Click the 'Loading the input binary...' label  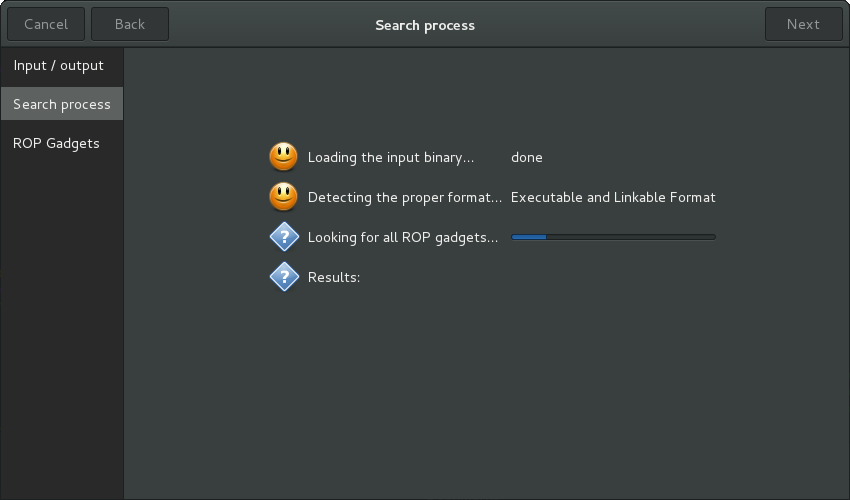[391, 157]
